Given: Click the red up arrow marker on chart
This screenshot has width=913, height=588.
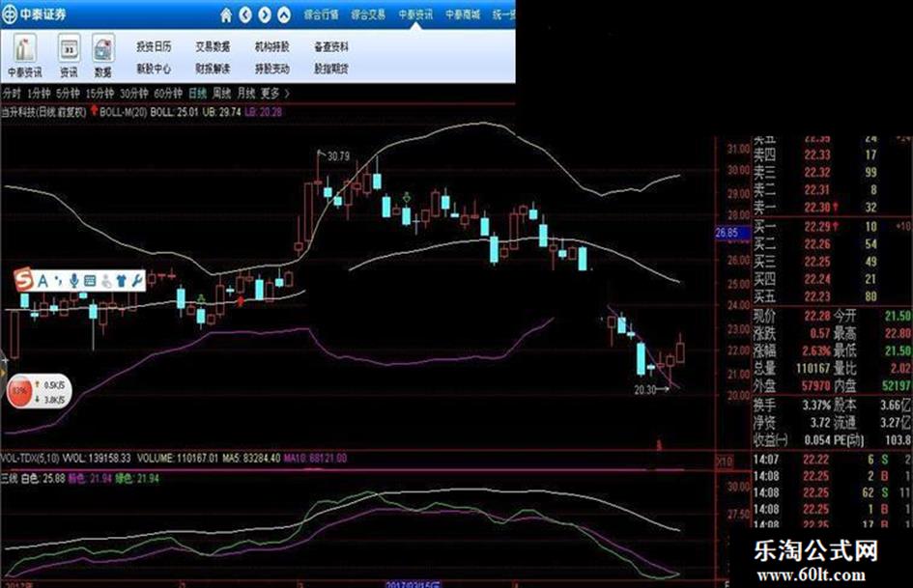Looking at the screenshot, I should click(x=240, y=301).
